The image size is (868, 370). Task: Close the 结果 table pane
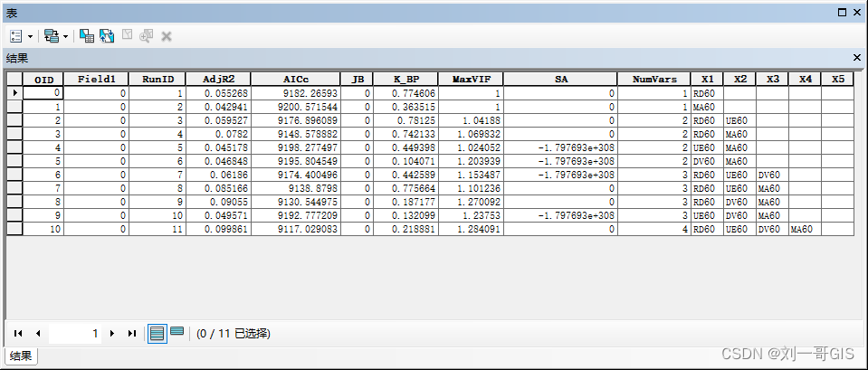(x=857, y=57)
